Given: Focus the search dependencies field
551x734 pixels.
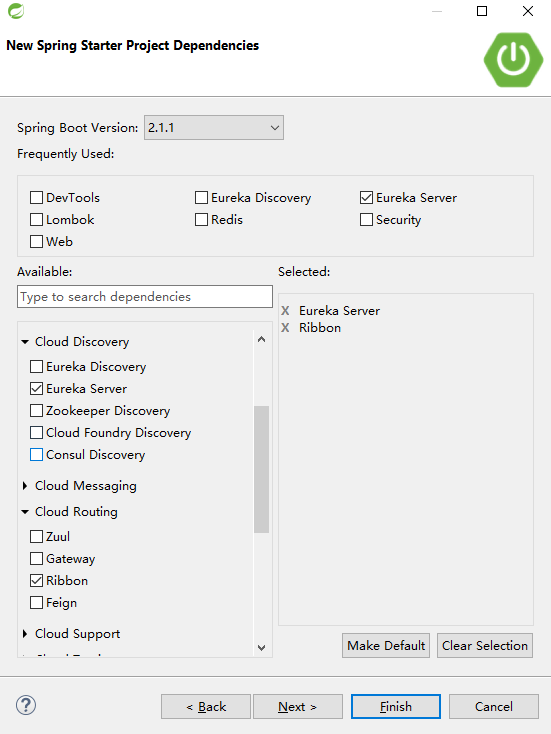Looking at the screenshot, I should pyautogui.click(x=145, y=297).
